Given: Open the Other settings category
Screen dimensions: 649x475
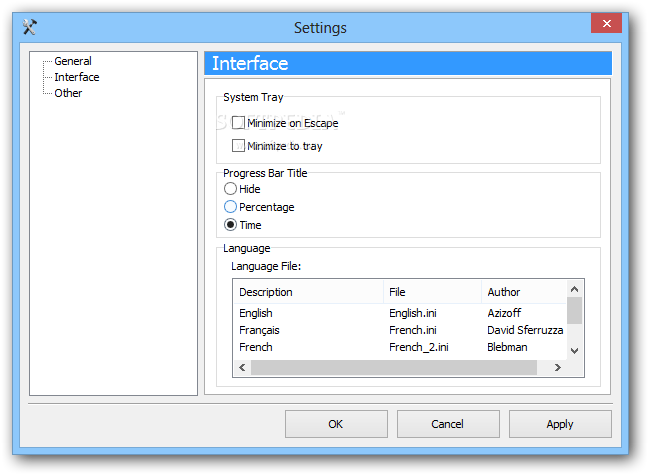Looking at the screenshot, I should 68,93.
